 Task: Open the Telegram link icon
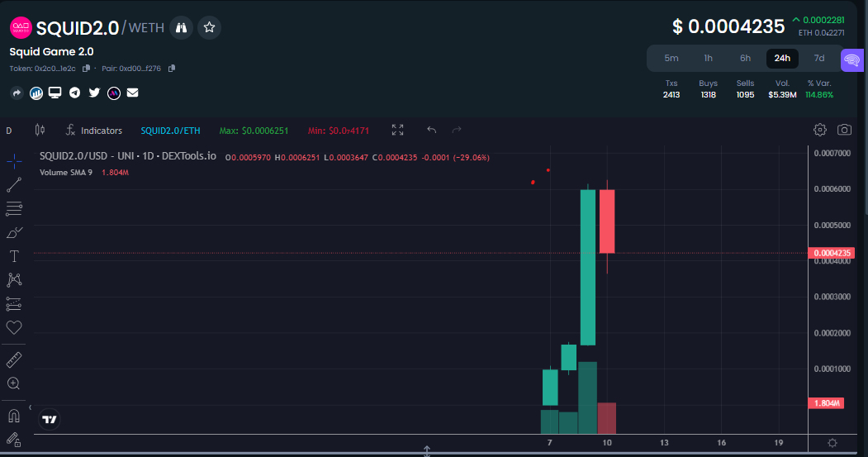click(x=74, y=93)
